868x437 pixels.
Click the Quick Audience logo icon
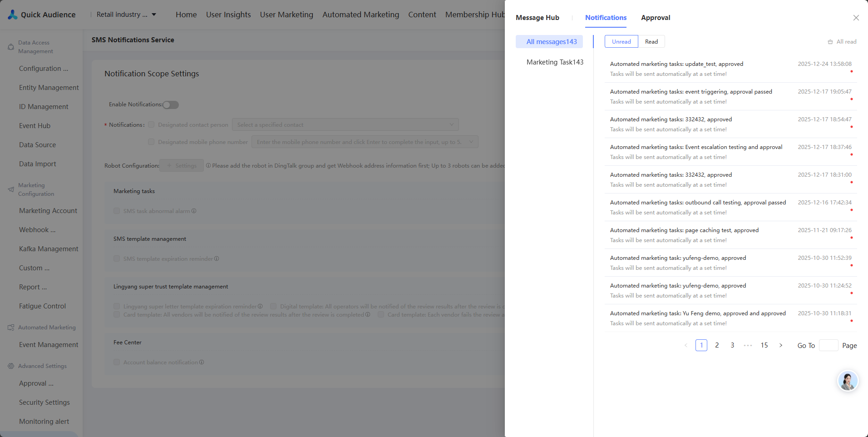pyautogui.click(x=13, y=15)
